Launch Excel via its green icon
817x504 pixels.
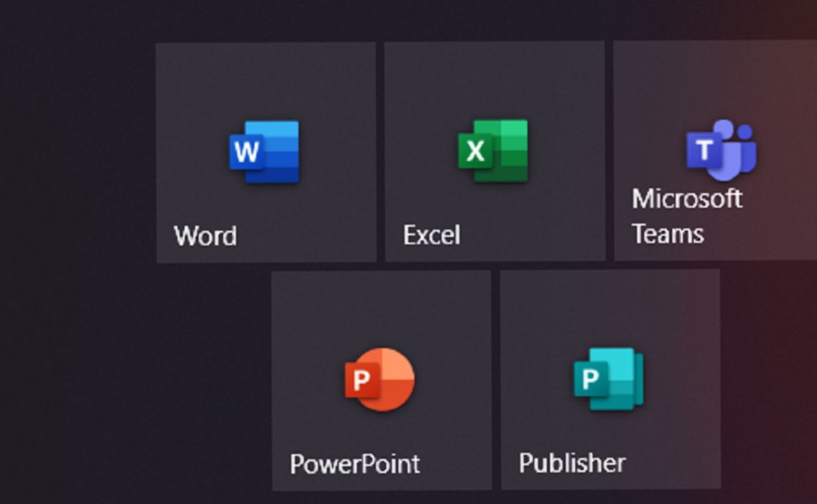(x=493, y=151)
